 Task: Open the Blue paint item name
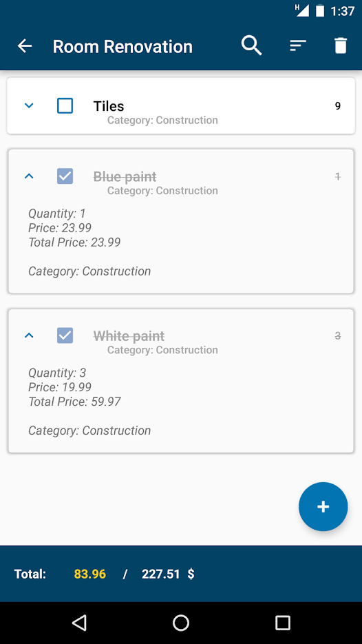pyautogui.click(x=125, y=176)
